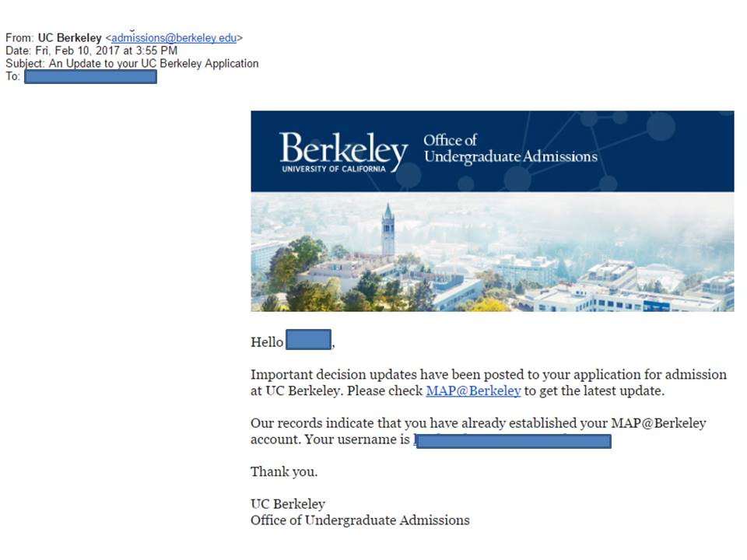Click the 'From:' label in header

point(19,37)
